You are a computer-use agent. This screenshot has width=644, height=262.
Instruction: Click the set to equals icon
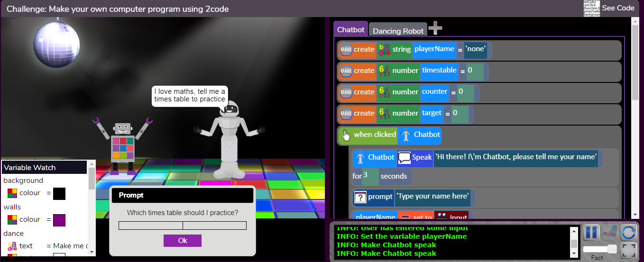click(405, 217)
